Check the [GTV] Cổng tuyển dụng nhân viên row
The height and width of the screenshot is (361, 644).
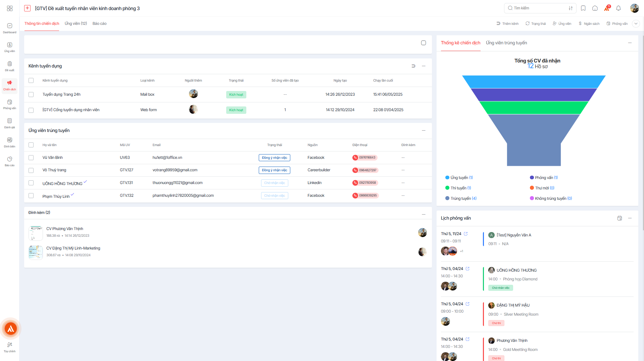click(31, 110)
